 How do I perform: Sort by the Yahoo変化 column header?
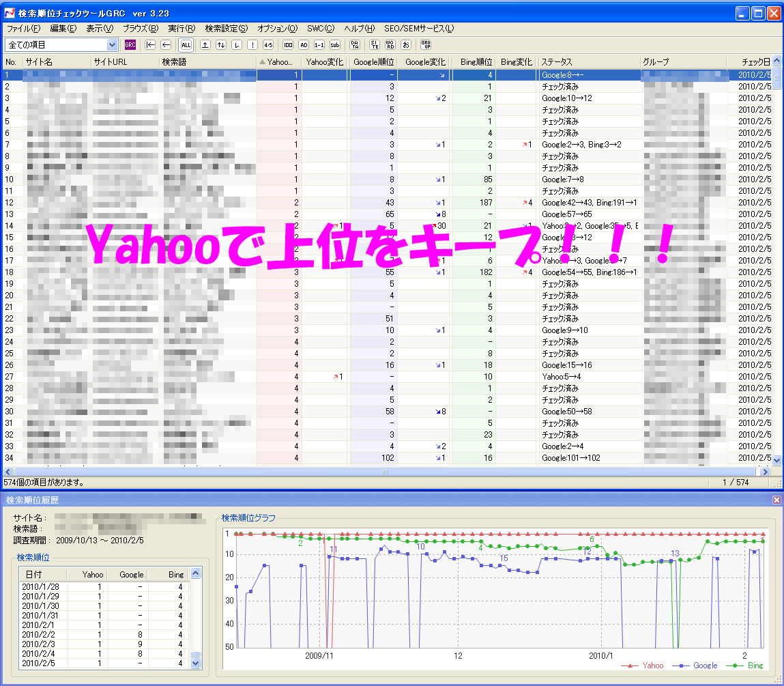tap(325, 62)
